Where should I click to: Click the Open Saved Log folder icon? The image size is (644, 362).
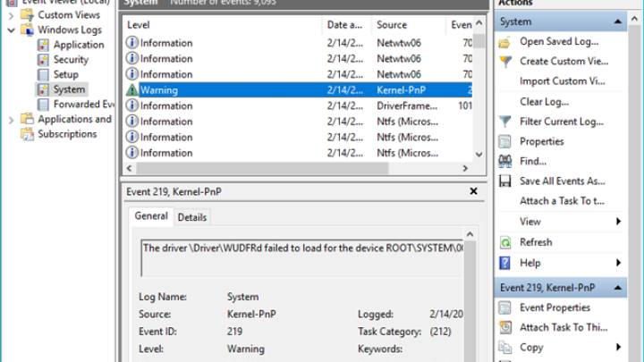pyautogui.click(x=505, y=42)
